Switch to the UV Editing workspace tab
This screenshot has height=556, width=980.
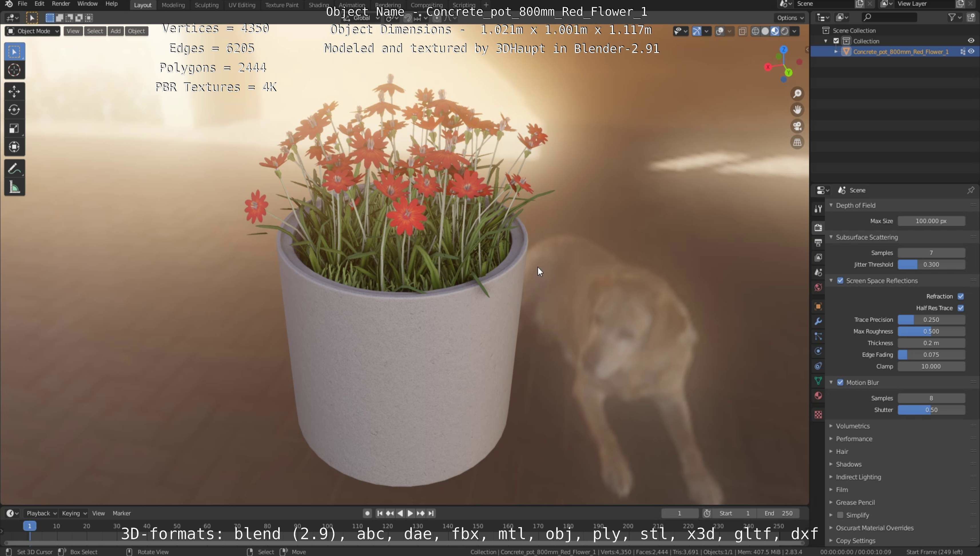coord(242,5)
